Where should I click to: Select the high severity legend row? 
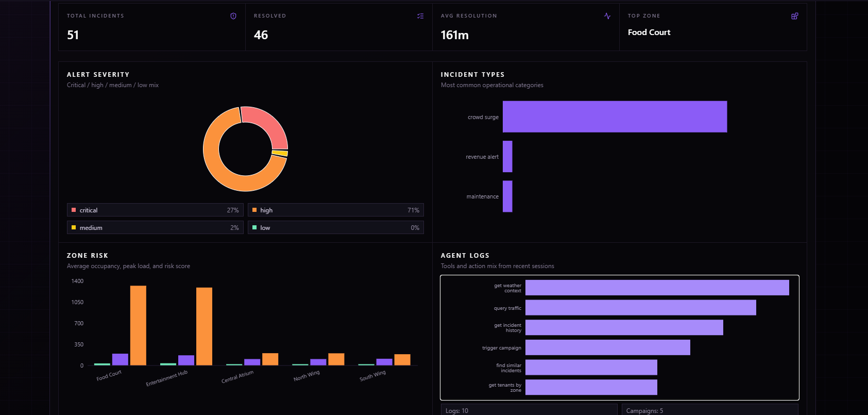[x=336, y=210]
